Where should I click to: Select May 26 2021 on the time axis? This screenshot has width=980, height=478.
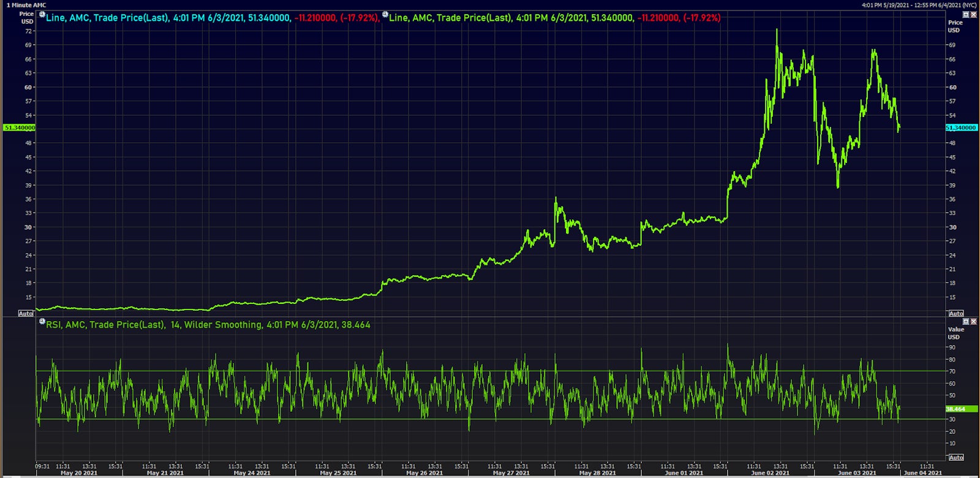[424, 472]
